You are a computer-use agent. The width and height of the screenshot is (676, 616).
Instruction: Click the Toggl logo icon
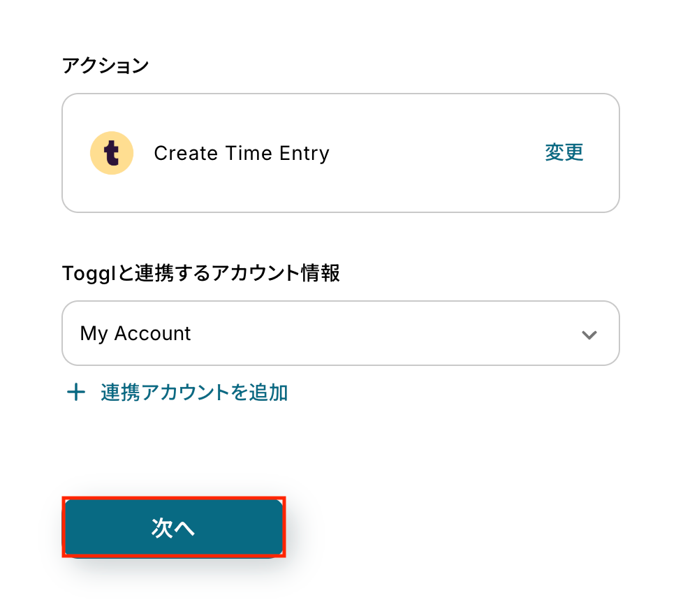112,153
